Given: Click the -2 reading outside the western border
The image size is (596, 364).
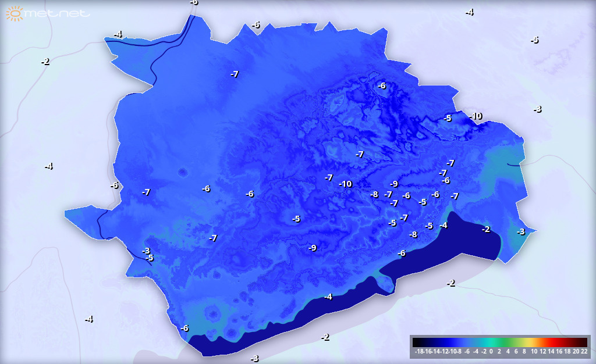Looking at the screenshot, I should tap(45, 62).
